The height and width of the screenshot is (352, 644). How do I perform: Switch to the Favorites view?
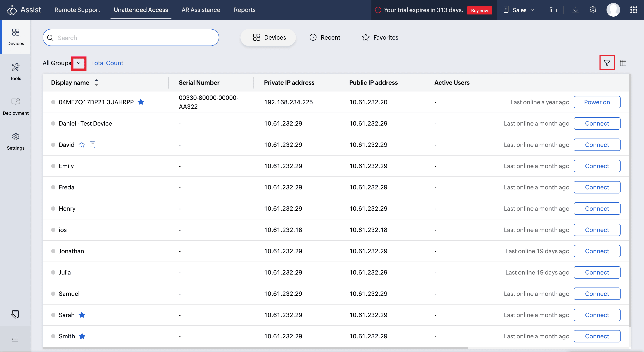pos(380,37)
